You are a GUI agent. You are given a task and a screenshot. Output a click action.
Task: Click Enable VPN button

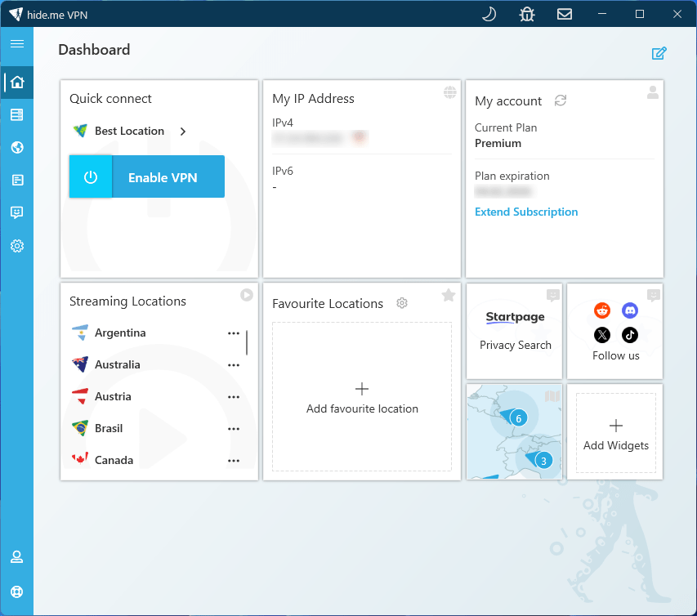[147, 177]
